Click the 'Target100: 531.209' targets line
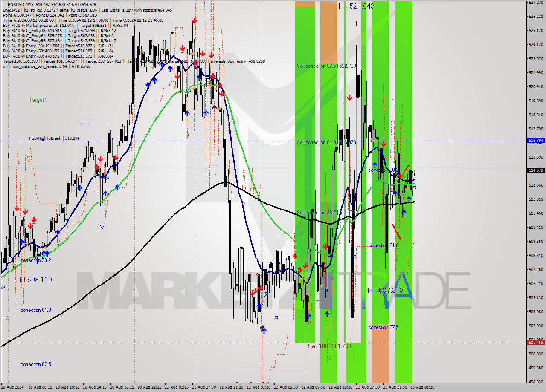Viewport: 546px width, 392px height. click(x=134, y=61)
